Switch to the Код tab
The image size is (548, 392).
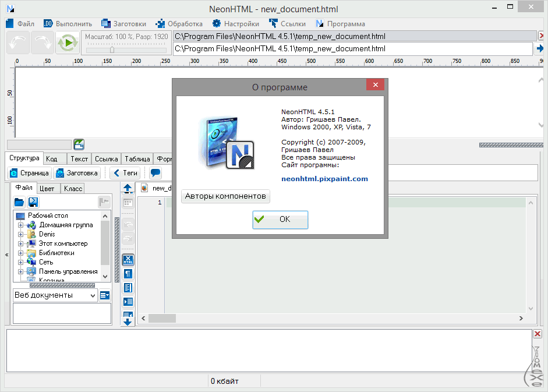[x=52, y=159]
